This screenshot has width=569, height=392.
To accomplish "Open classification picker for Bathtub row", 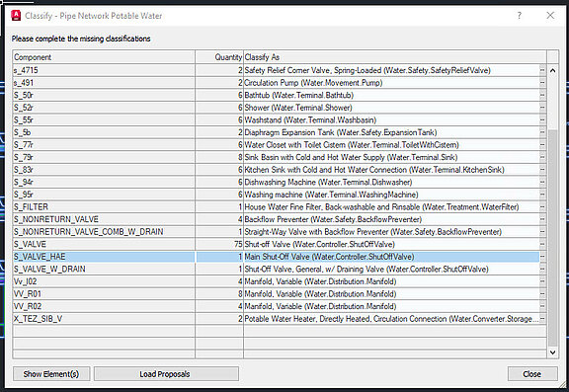I will (x=542, y=95).
